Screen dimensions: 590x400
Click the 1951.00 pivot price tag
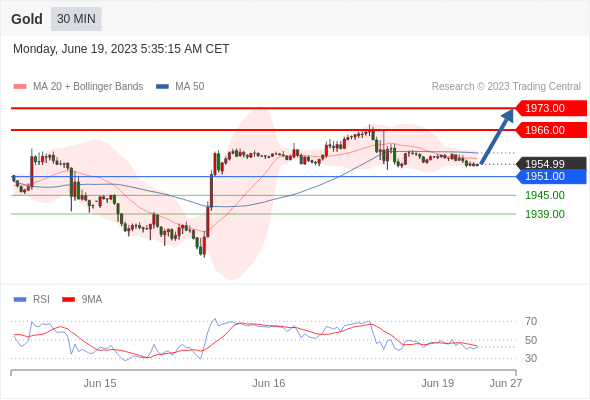tap(551, 176)
